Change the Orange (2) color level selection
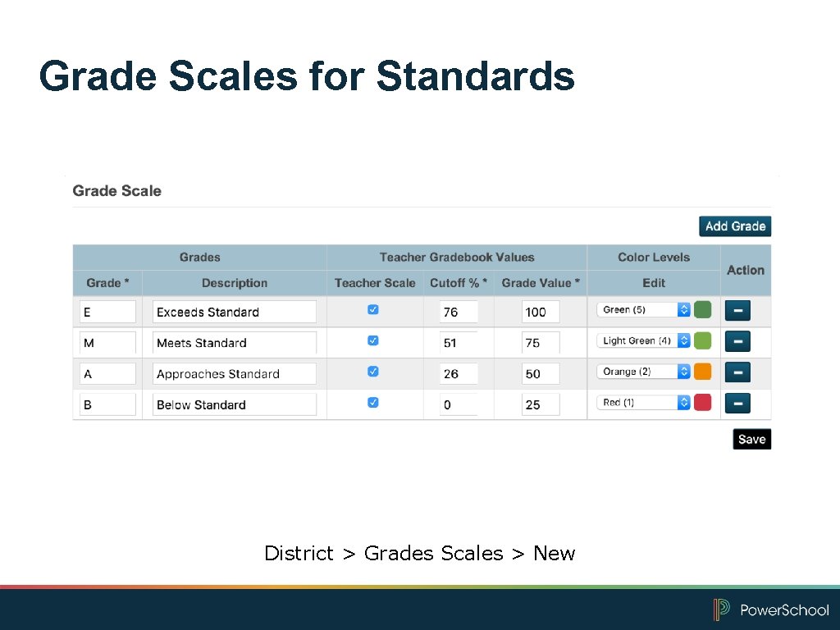Viewport: 840px width, 630px height. point(685,371)
